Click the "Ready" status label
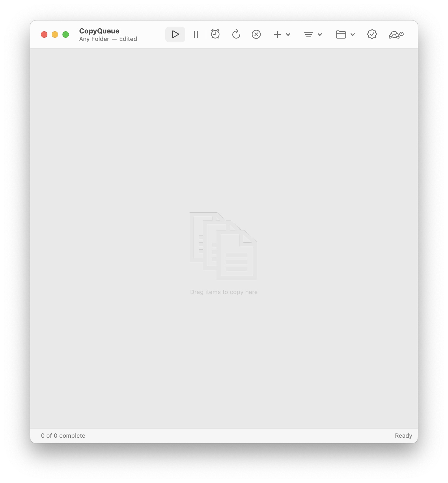Screen dimensions: 448x483 coord(403,436)
